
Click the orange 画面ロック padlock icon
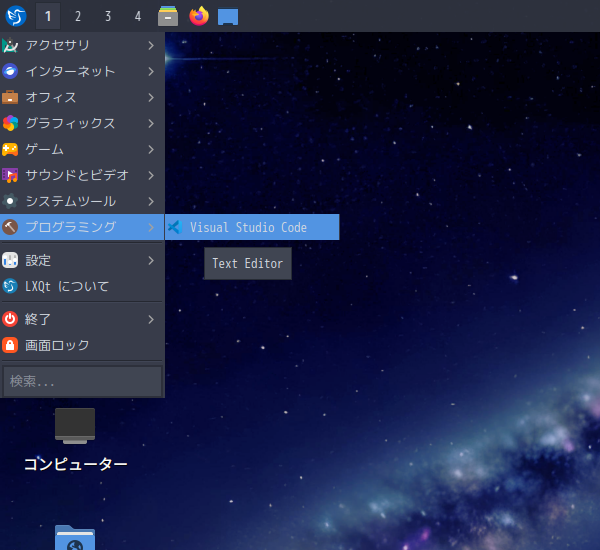point(10,345)
